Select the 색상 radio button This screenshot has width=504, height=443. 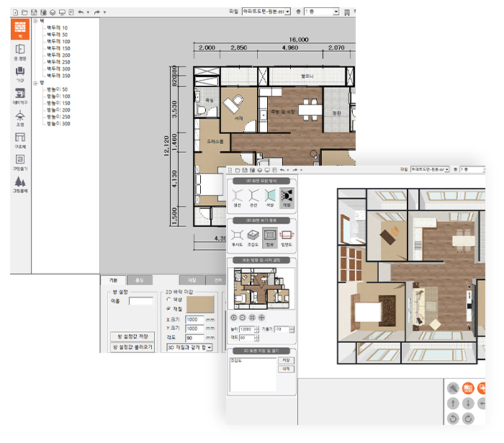click(x=168, y=300)
